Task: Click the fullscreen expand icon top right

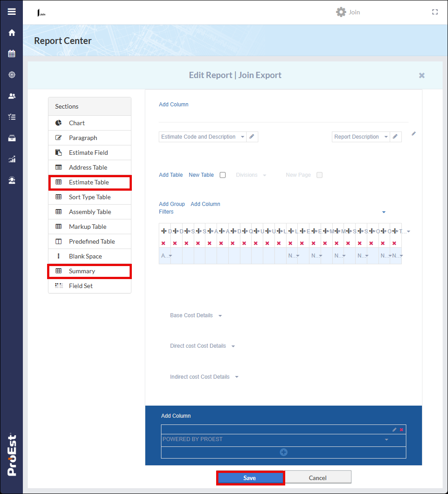Action: (435, 12)
